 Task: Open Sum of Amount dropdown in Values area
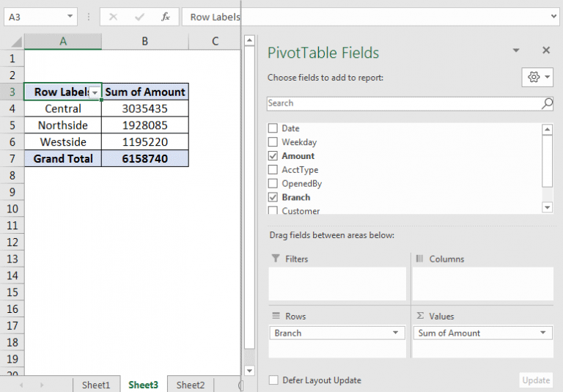coord(543,333)
